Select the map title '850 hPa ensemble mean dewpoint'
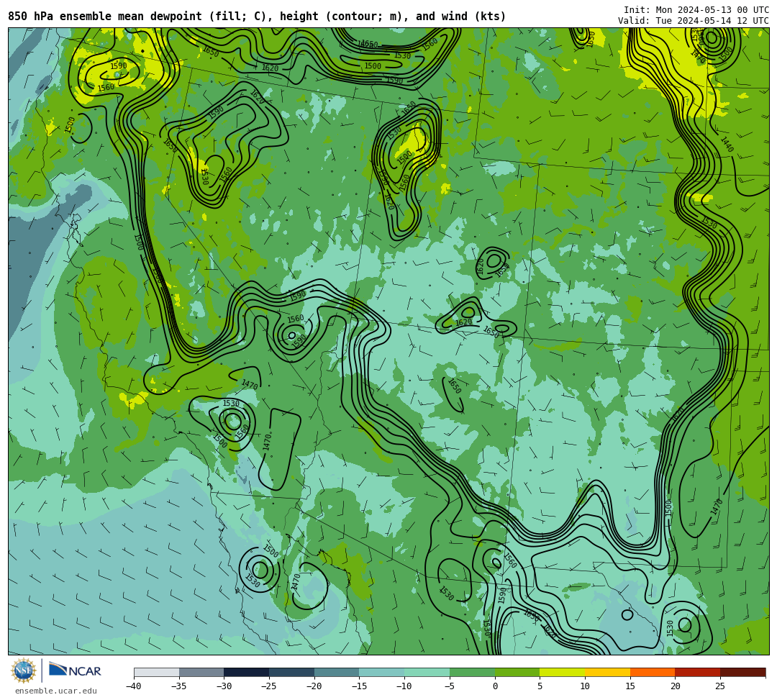 click(105, 17)
